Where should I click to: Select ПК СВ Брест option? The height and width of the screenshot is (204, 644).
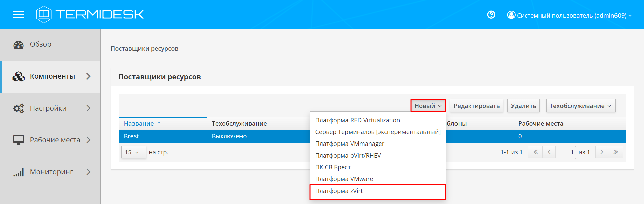coord(378,167)
